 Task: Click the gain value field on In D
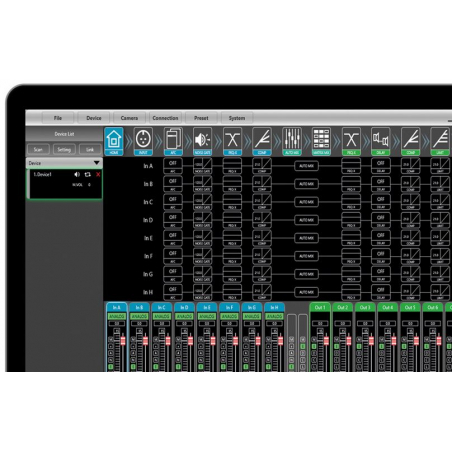coord(184,323)
